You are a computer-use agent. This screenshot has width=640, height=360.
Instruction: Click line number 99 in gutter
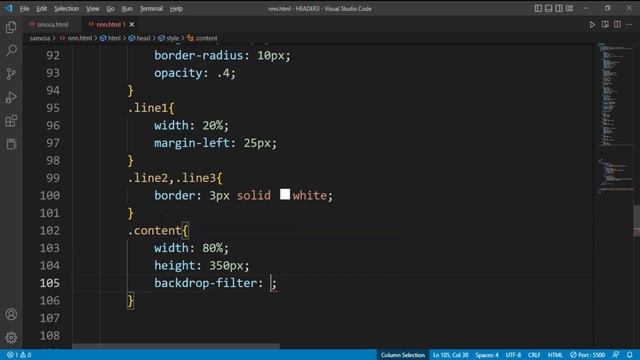pyautogui.click(x=53, y=178)
